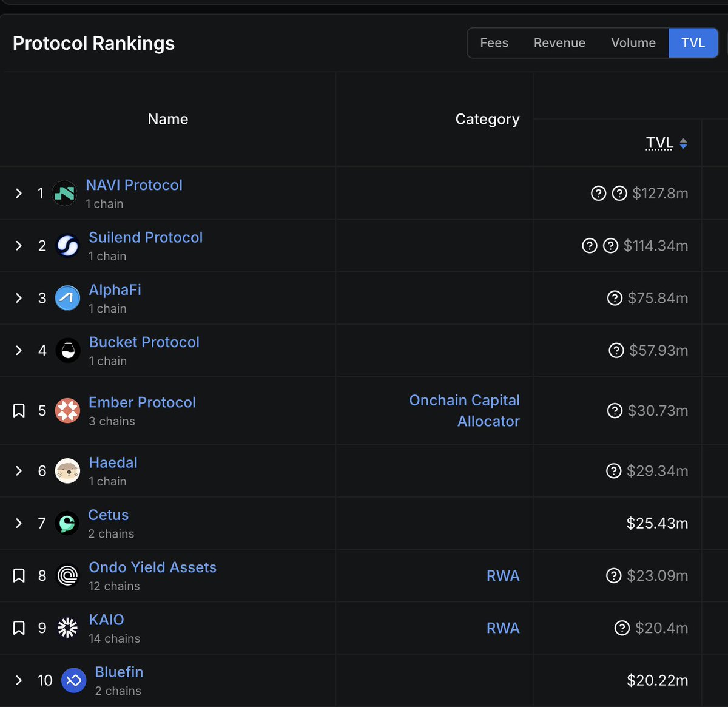
Task: Select the TVL tab
Action: [693, 43]
